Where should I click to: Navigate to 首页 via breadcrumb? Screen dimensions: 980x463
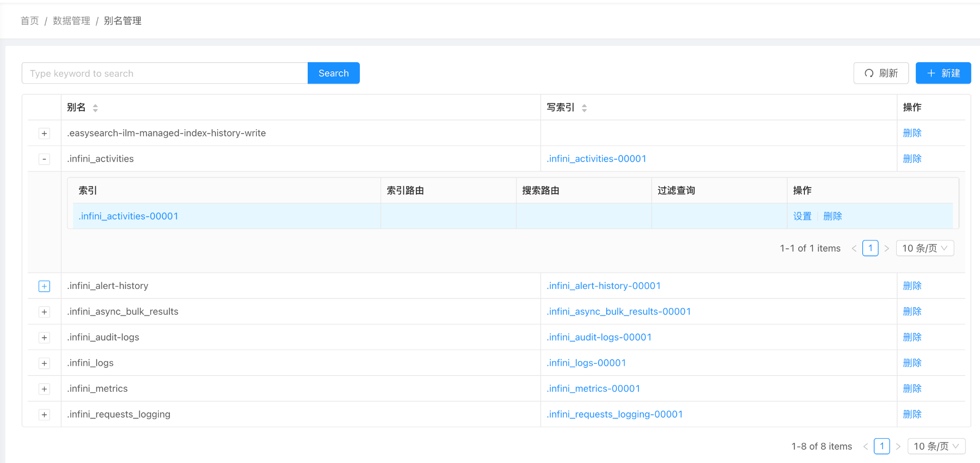(29, 21)
